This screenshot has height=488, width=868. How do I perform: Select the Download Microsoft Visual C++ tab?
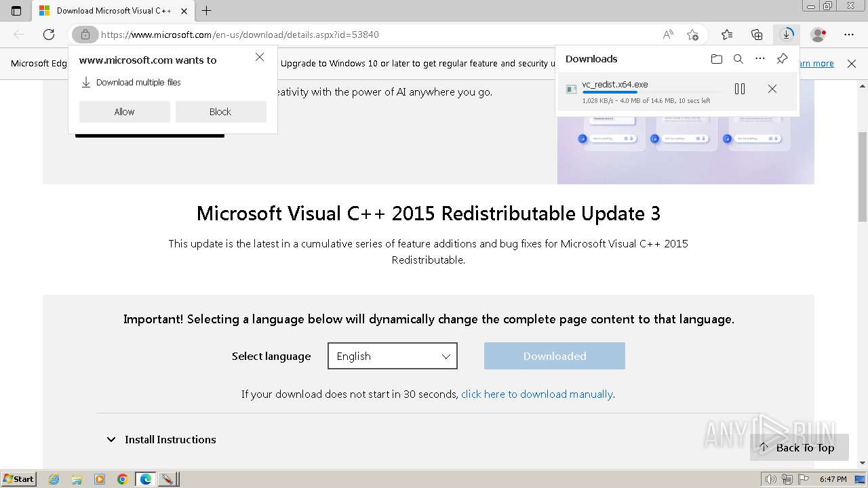113,11
